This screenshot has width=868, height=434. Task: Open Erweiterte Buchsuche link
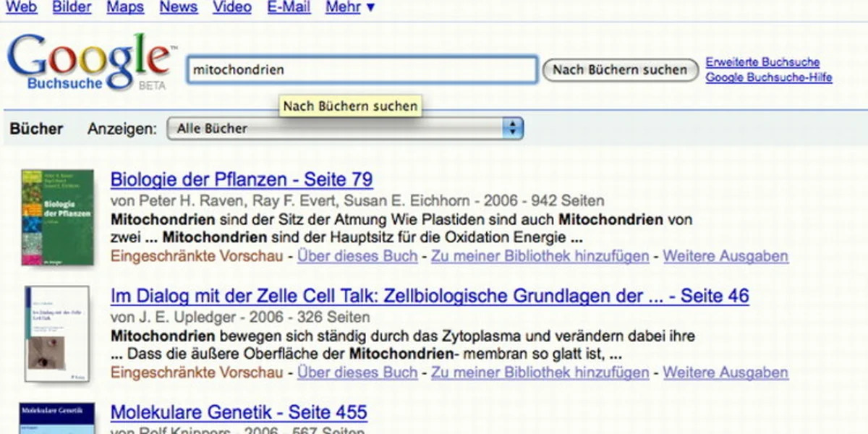pyautogui.click(x=762, y=62)
